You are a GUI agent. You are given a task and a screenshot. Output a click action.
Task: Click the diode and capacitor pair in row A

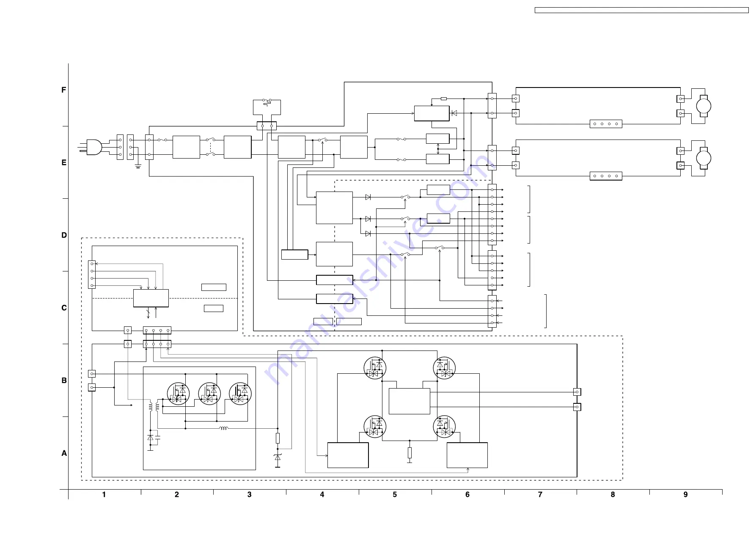click(154, 438)
